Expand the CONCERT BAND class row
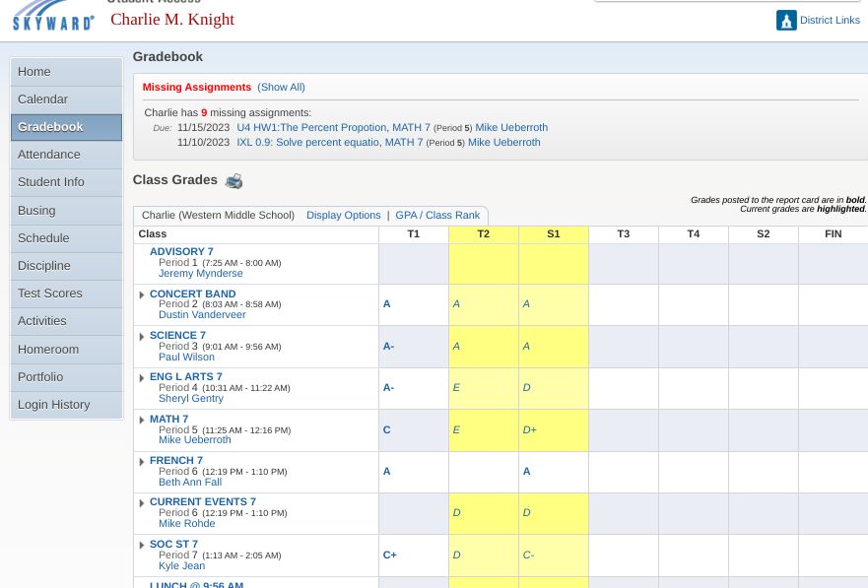 pos(142,294)
